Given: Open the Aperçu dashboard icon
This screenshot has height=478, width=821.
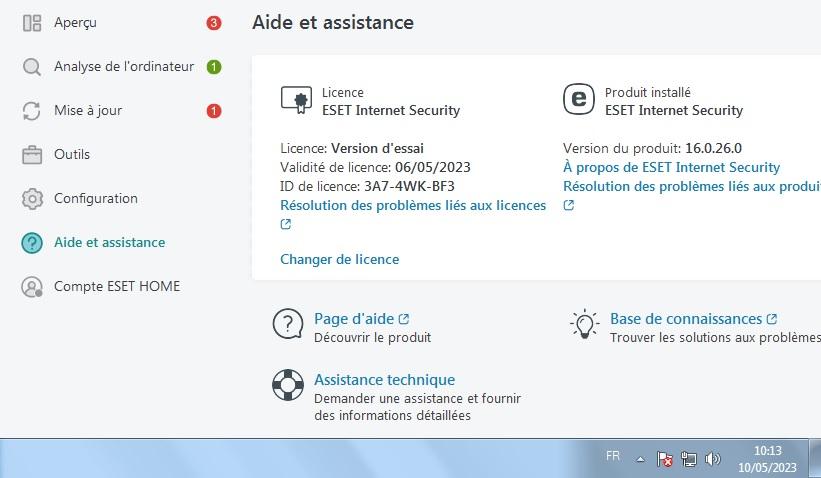Looking at the screenshot, I should coord(32,23).
